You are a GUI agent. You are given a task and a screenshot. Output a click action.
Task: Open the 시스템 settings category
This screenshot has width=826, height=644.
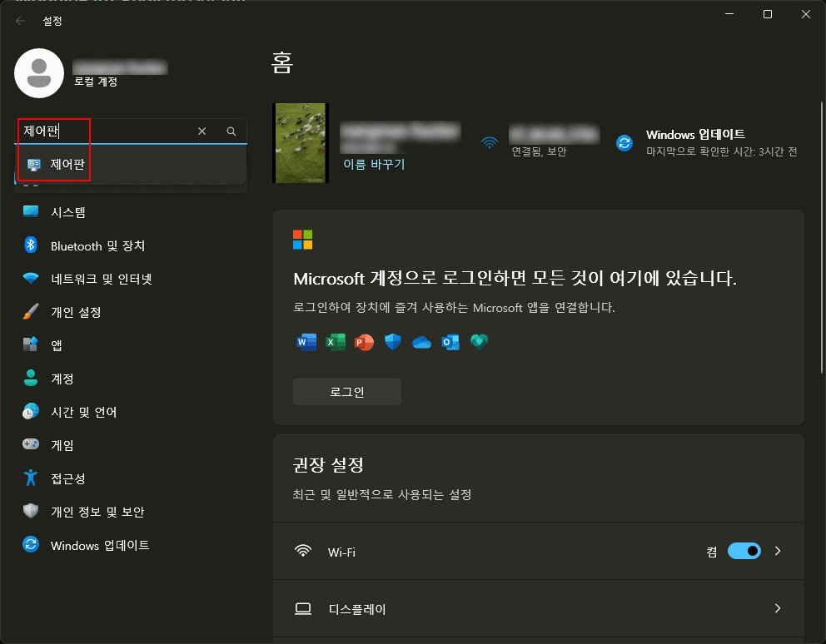[x=131, y=212]
